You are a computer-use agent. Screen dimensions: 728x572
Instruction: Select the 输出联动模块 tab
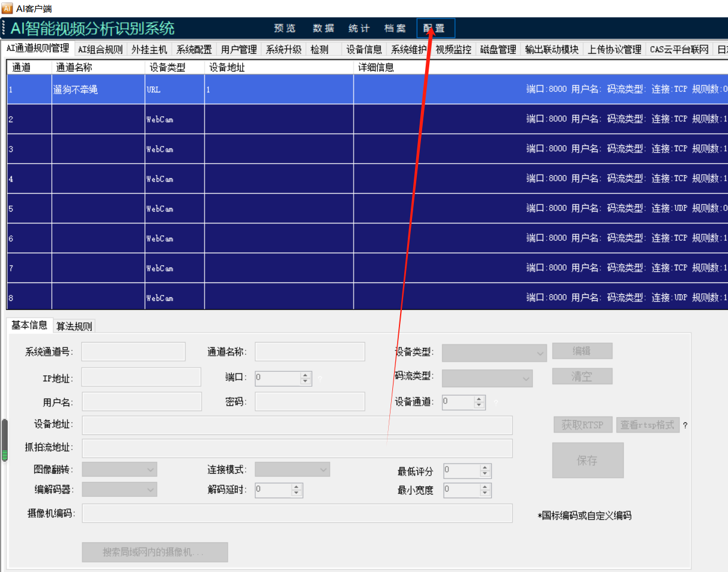[552, 49]
